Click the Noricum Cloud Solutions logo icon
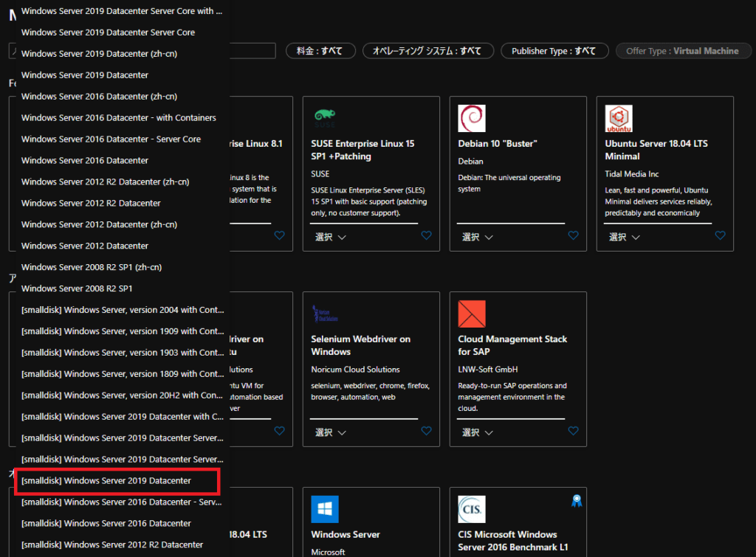Screen dimensions: 756x557 click(325, 314)
